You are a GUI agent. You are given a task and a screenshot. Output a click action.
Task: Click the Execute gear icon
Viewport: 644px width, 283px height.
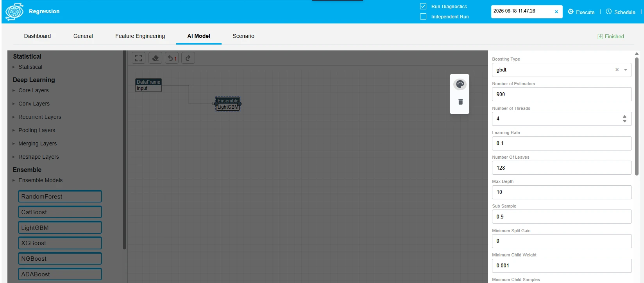[x=571, y=12]
